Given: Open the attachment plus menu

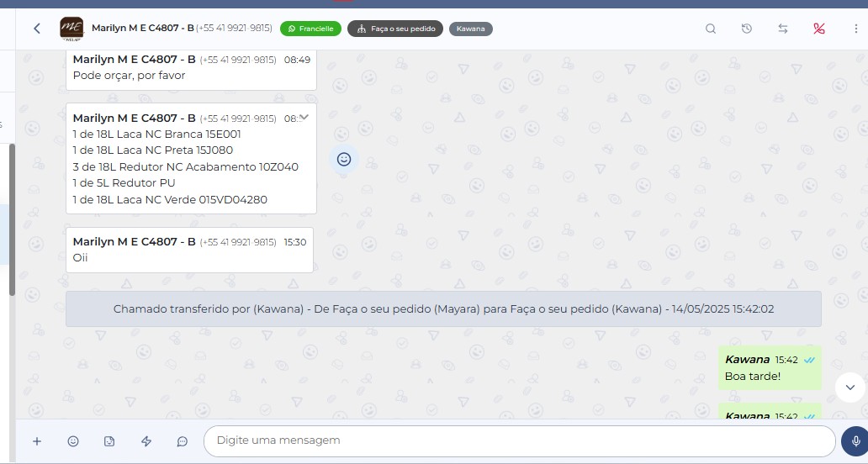Looking at the screenshot, I should pos(37,441).
